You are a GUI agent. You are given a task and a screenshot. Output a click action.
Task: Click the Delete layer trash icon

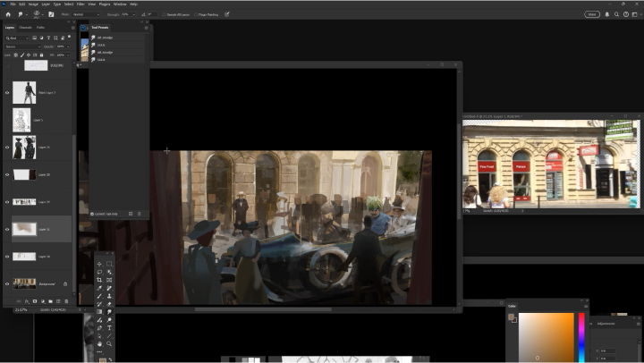(x=66, y=301)
